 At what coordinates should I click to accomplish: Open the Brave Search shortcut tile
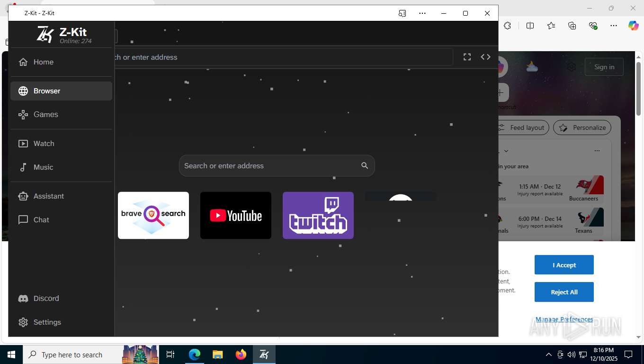[153, 215]
